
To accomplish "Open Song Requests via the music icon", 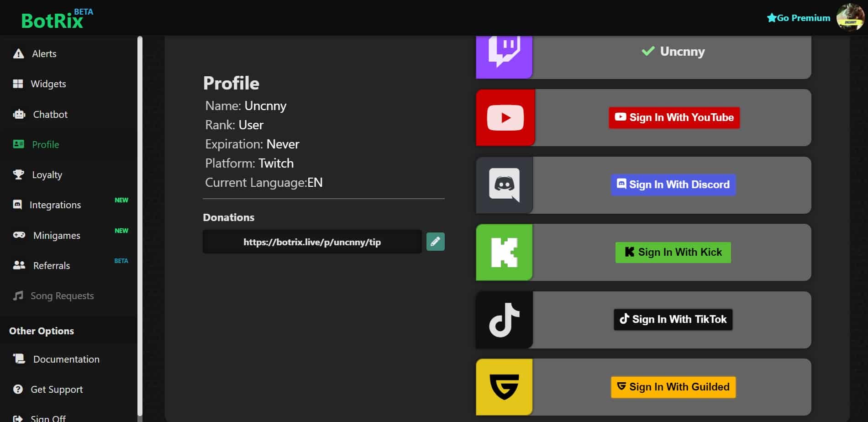I will coord(18,296).
